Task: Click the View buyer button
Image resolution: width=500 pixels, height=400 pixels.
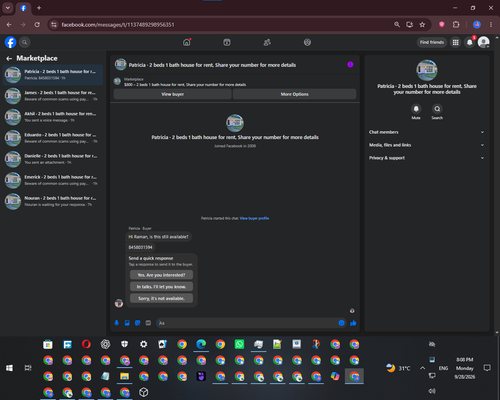Action: click(173, 94)
